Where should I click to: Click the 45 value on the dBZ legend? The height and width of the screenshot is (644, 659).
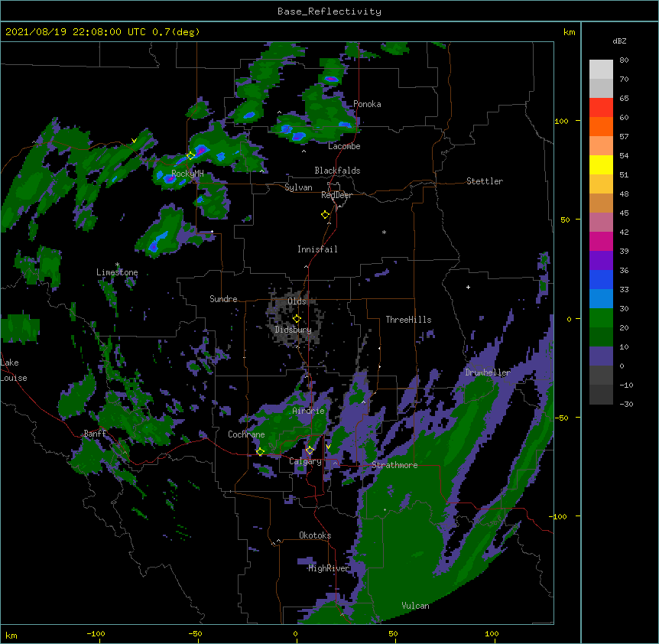tap(624, 213)
